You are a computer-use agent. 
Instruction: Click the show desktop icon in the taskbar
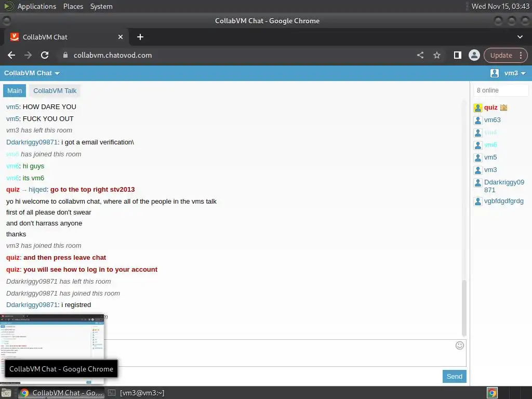pos(6,393)
